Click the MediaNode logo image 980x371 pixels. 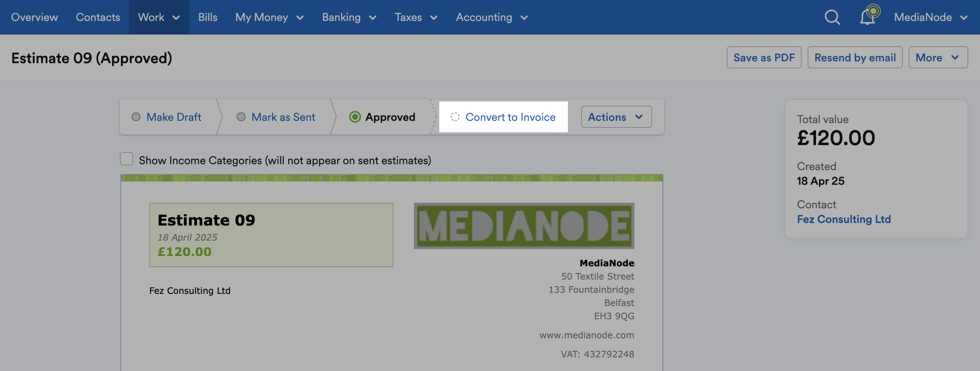coord(524,226)
